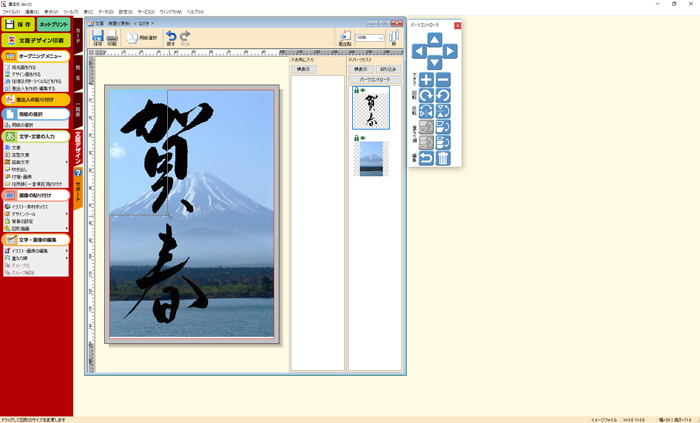The width and height of the screenshot is (700, 423).
Task: Open the ファイル menu
Action: coord(10,11)
